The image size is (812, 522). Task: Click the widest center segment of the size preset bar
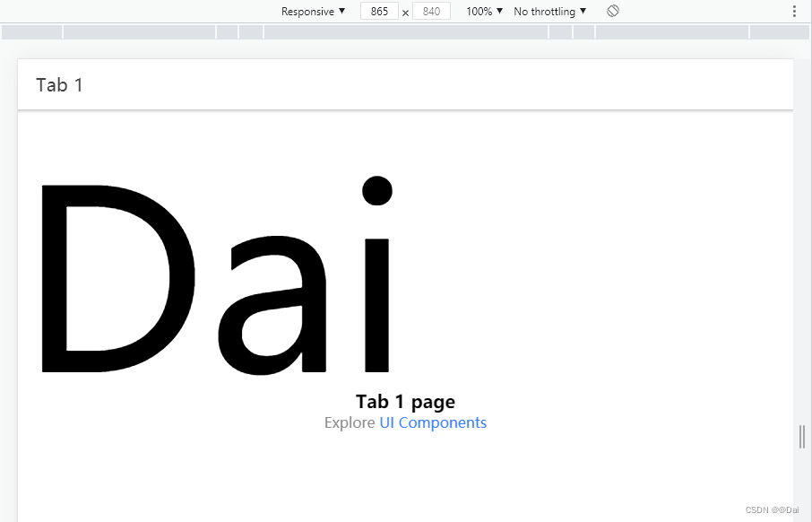pyautogui.click(x=406, y=32)
